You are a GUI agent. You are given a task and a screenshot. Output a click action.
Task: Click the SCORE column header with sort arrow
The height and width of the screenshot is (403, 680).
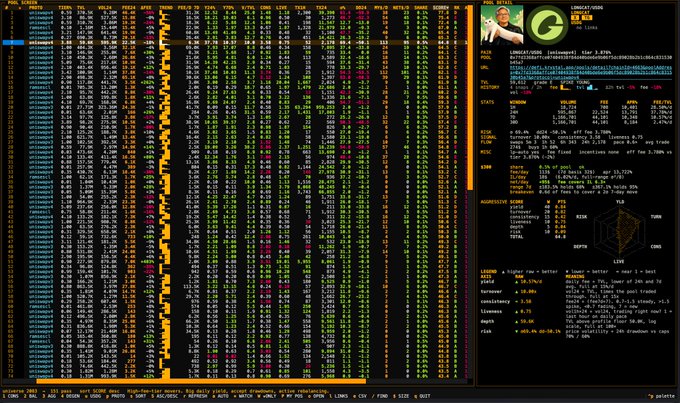440,8
